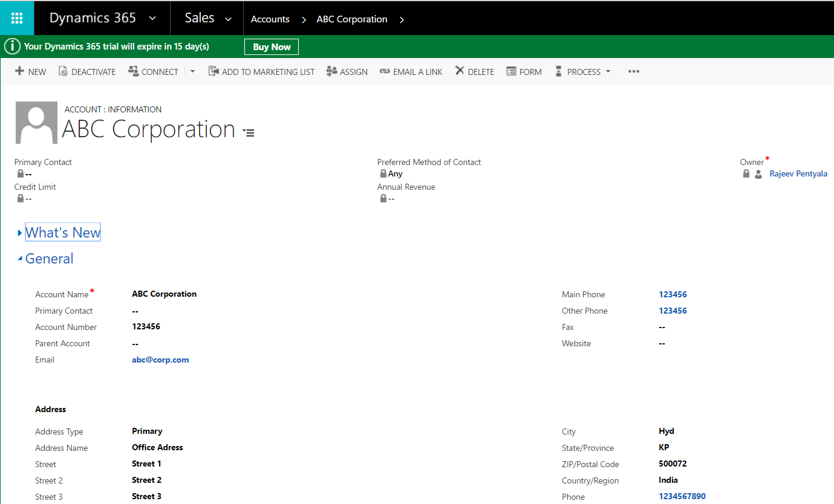Click the CONNECT command icon
The height and width of the screenshot is (504, 834).
coord(134,71)
